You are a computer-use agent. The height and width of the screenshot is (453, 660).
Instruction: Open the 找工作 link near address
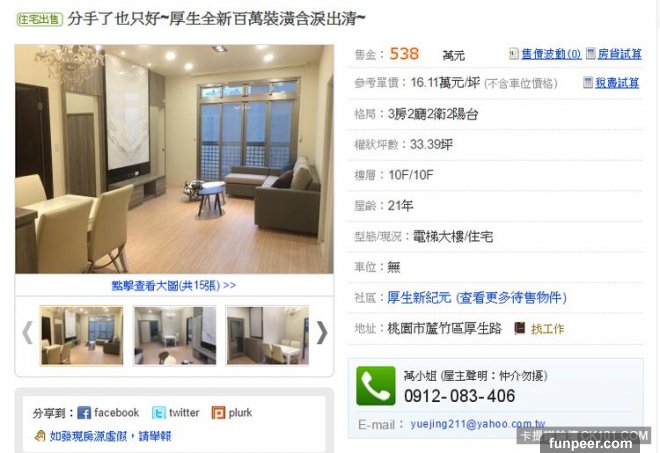click(547, 328)
